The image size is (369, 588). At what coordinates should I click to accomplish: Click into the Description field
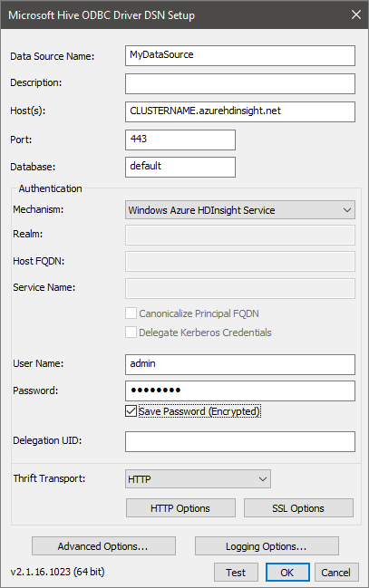click(240, 83)
